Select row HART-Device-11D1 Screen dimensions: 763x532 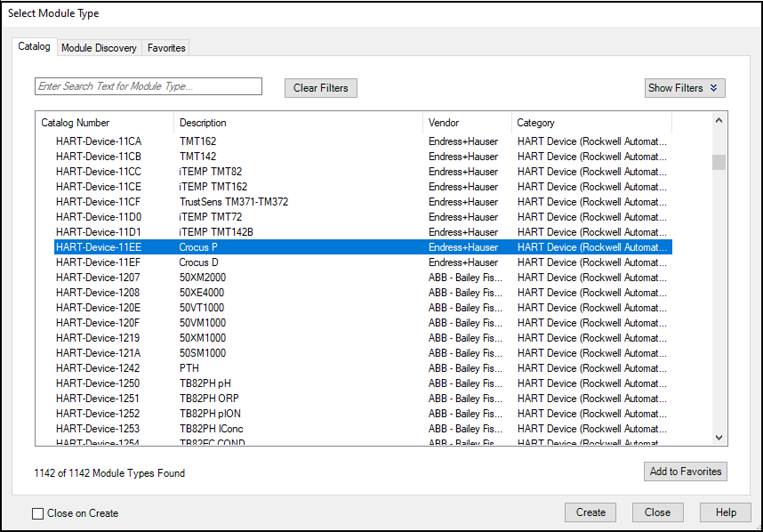click(363, 232)
